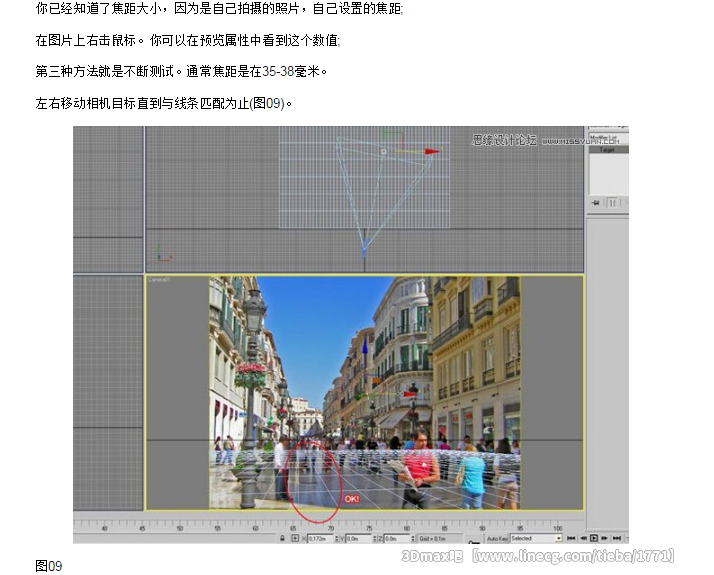Click the Grid = 0.1m status text
The image size is (714, 575).
tap(432, 539)
